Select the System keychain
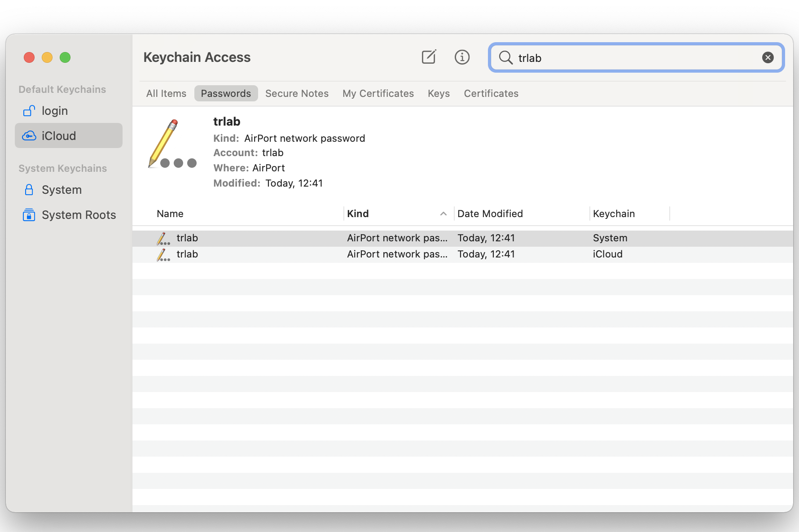 [69, 190]
